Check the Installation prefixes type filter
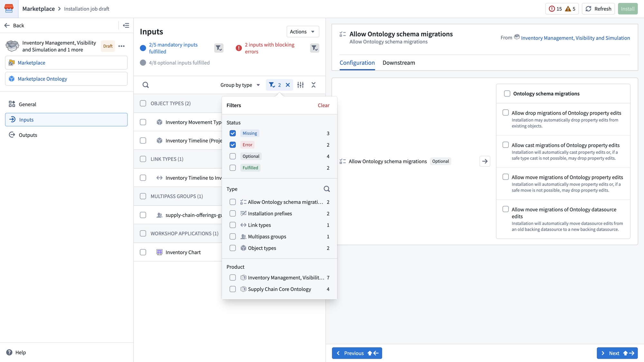Screen dimensions: 644x362 (x=232, y=214)
